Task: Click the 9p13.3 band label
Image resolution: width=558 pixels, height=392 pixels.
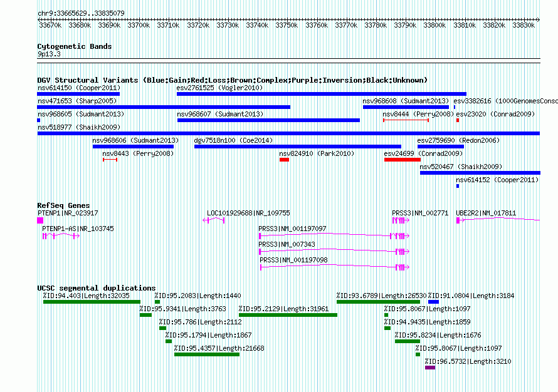Action: pos(49,54)
